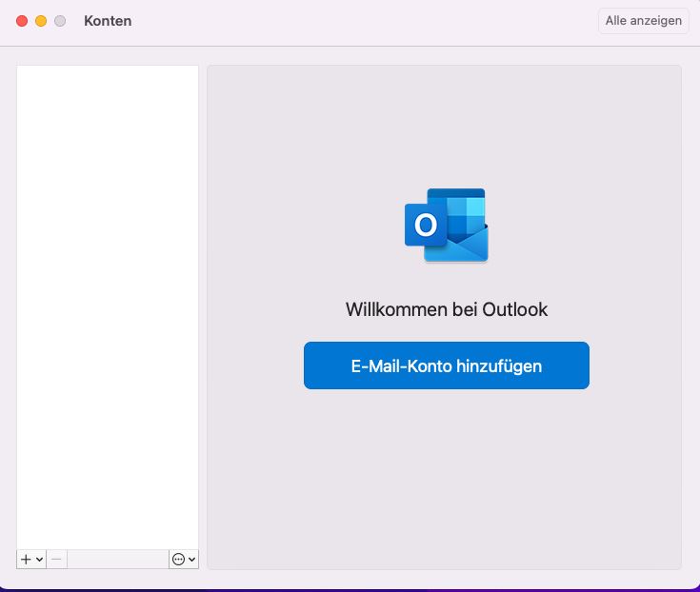Click the plus icon to add account

[26, 560]
